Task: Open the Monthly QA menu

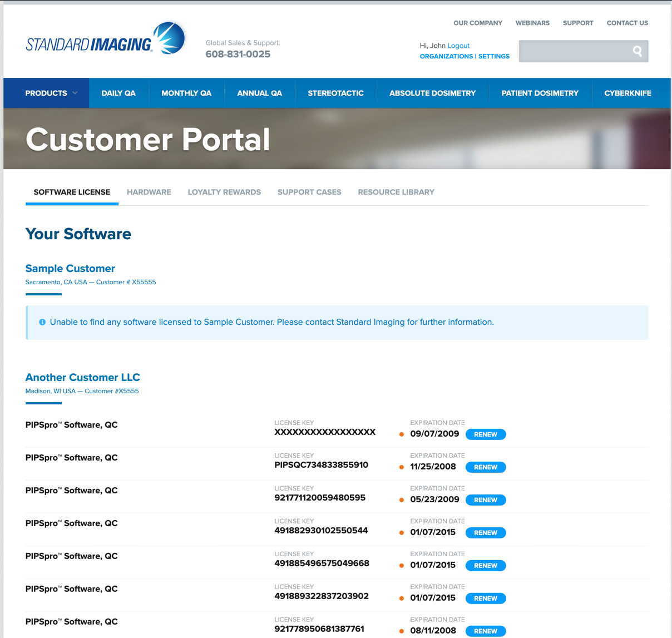Action: tap(186, 93)
